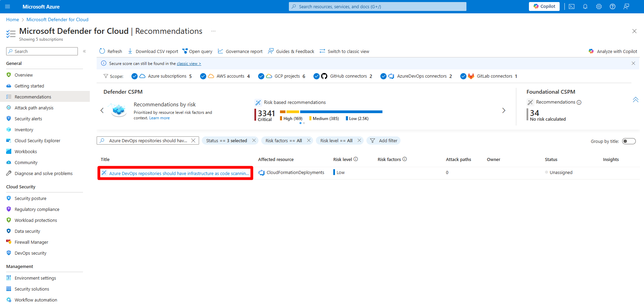Click the Environment settings icon
The image size is (644, 308).
[x=9, y=278]
